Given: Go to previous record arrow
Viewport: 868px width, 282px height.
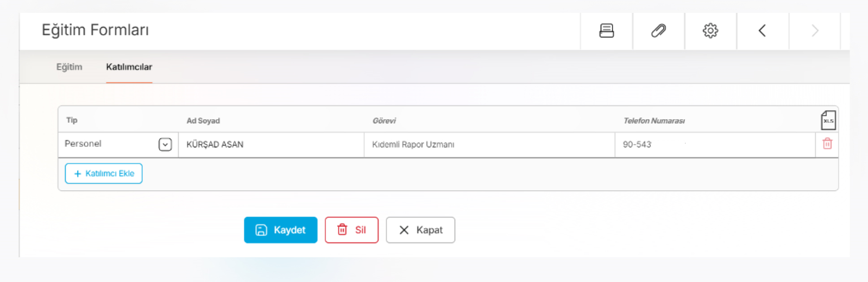Looking at the screenshot, I should coord(762,31).
